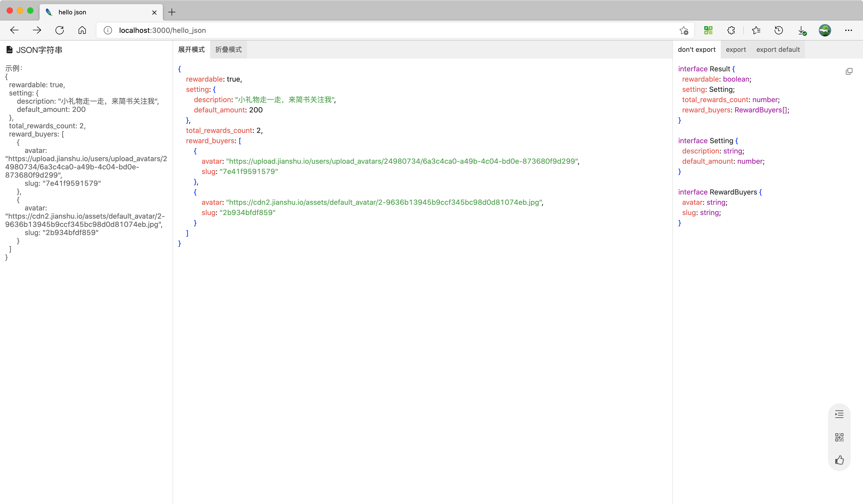Click the indent/format list icon in the floating toolbar
The image size is (863, 504).
pyautogui.click(x=839, y=414)
